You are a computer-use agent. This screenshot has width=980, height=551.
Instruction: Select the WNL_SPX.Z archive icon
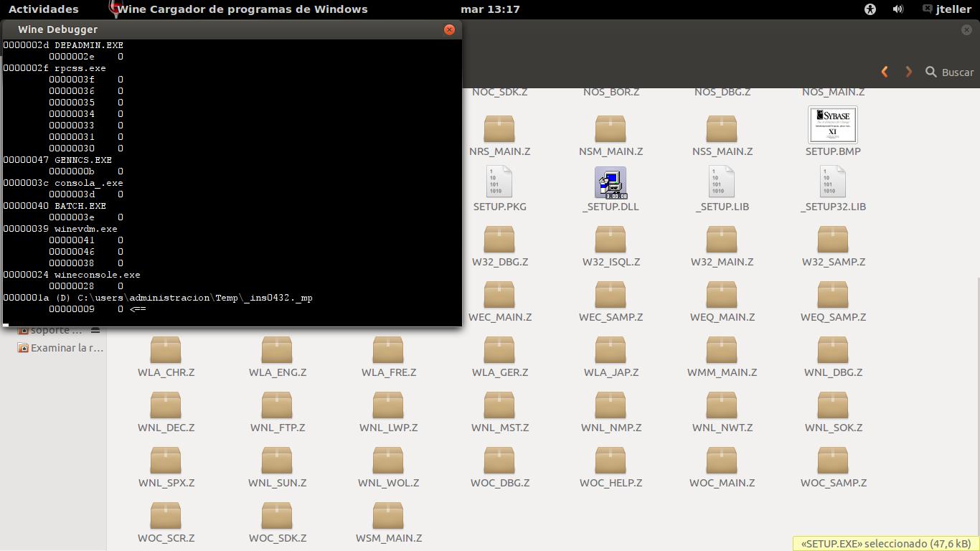[x=166, y=461]
